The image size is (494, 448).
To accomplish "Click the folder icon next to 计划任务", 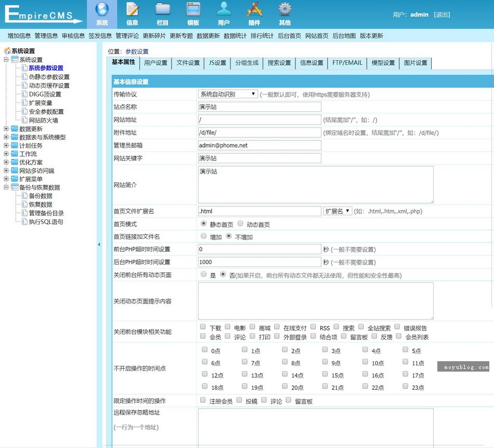I will click(15, 145).
